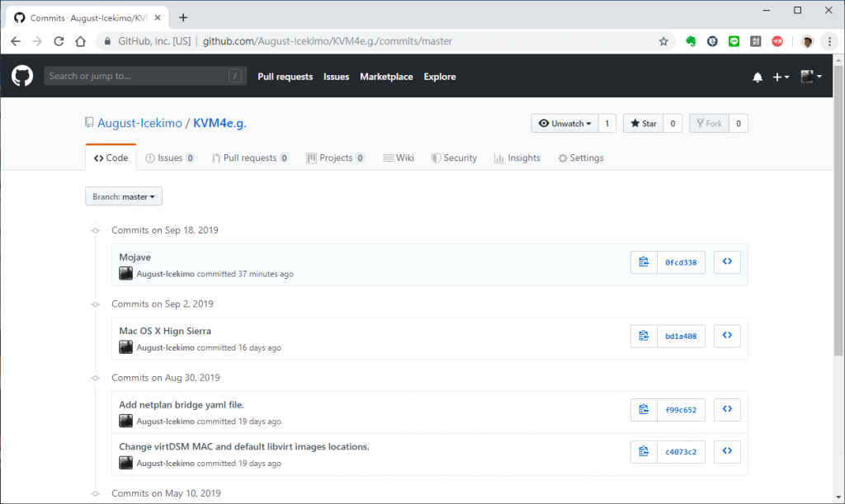Click author August-Icekimo on Mojave commit
Screen dimensions: 845x504
point(165,274)
